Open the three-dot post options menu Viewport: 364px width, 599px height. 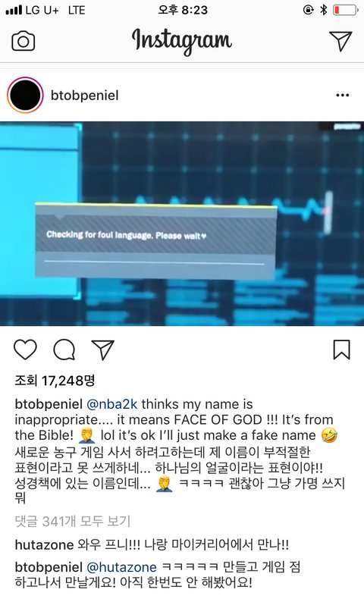point(342,95)
